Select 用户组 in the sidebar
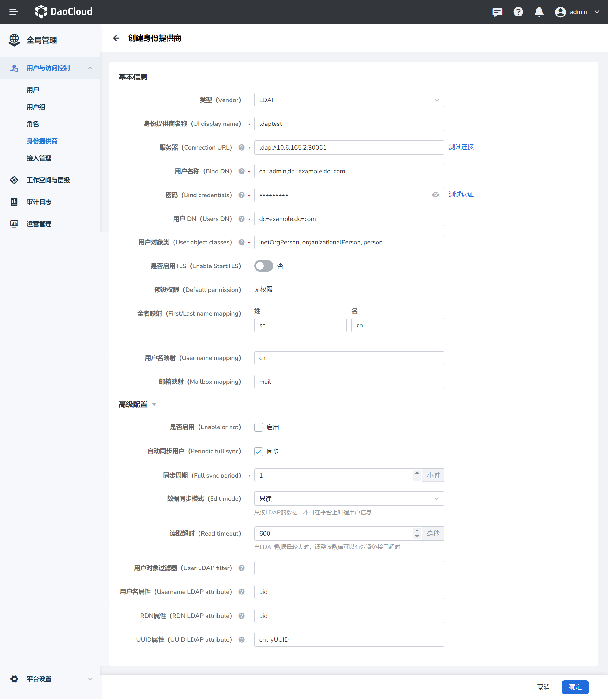This screenshot has height=700, width=608. coord(36,106)
